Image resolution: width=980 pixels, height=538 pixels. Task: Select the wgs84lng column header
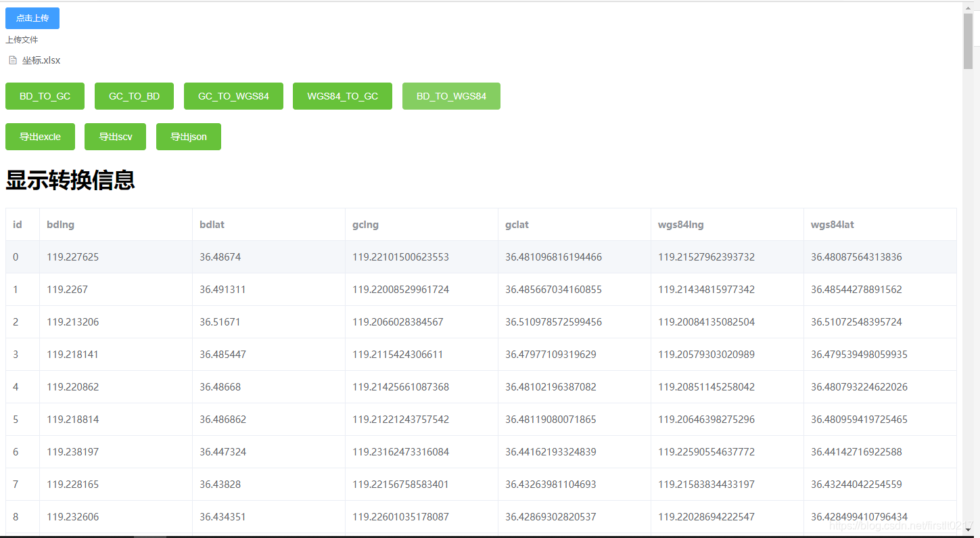[x=728, y=225]
